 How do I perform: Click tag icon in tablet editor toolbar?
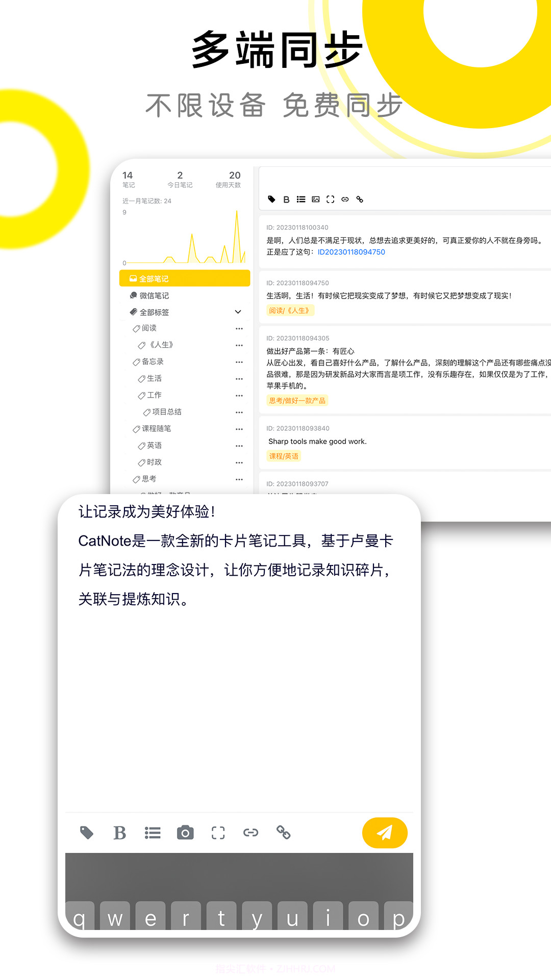pyautogui.click(x=272, y=199)
